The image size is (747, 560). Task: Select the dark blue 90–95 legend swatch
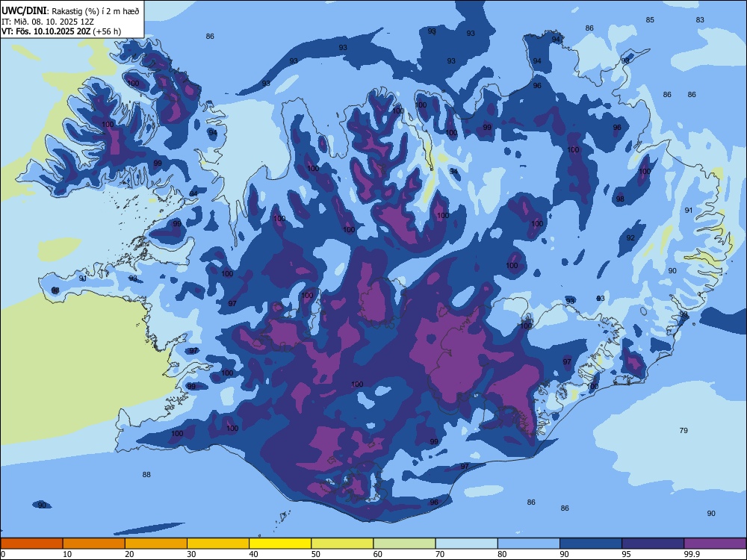(591, 544)
